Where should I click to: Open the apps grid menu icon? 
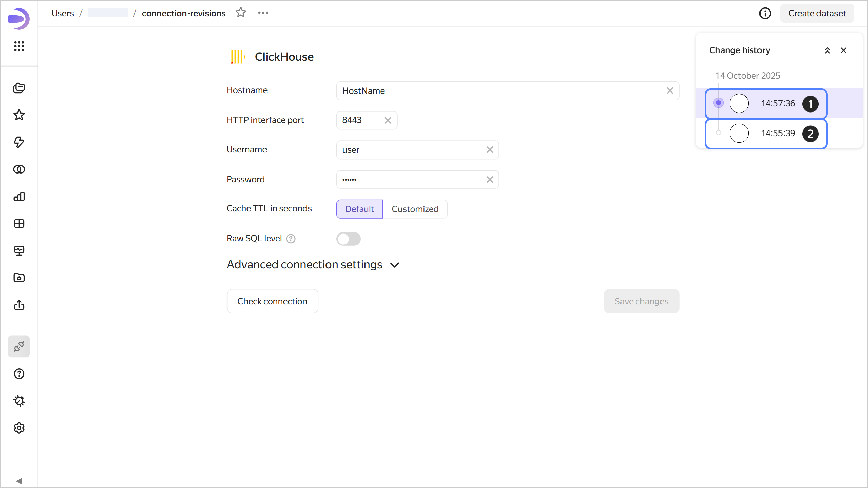(19, 46)
